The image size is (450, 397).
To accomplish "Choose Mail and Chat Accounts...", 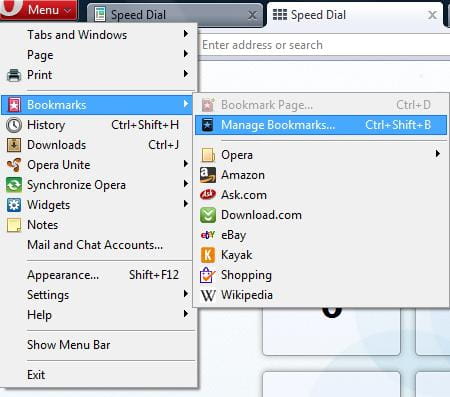I will point(98,245).
